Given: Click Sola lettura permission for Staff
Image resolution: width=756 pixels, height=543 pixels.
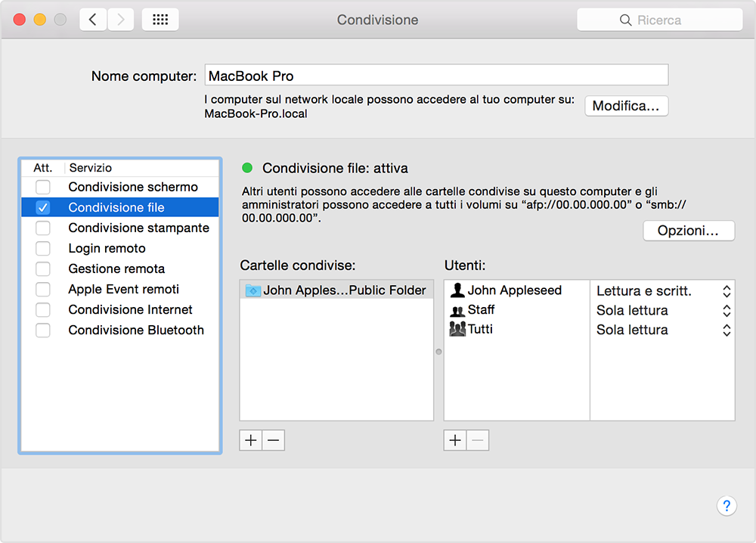Looking at the screenshot, I should tap(632, 311).
